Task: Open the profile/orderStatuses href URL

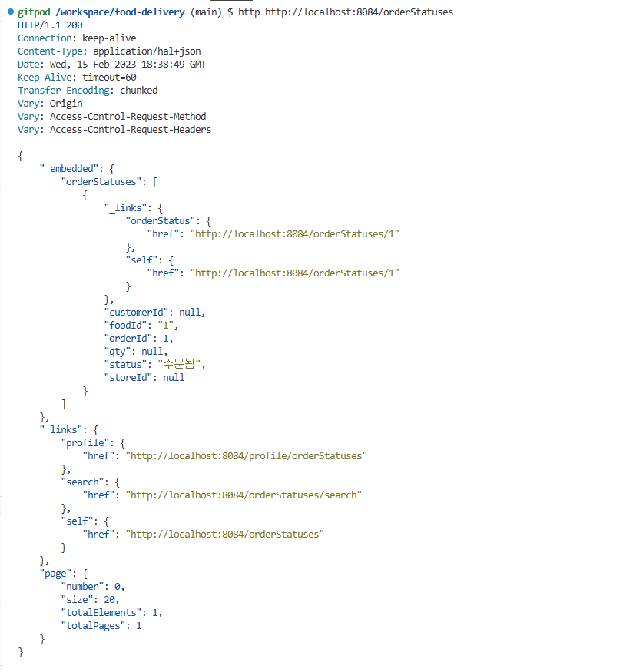Action: (247, 456)
